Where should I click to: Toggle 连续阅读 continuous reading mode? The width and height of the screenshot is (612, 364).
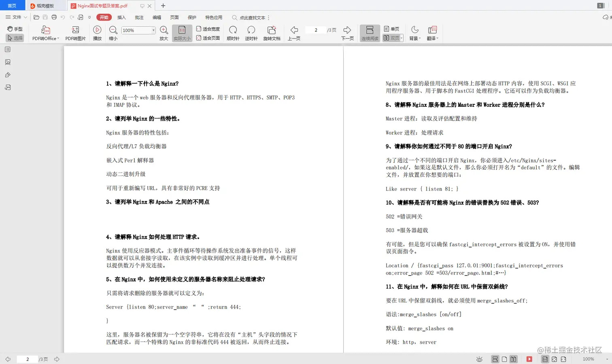(370, 32)
